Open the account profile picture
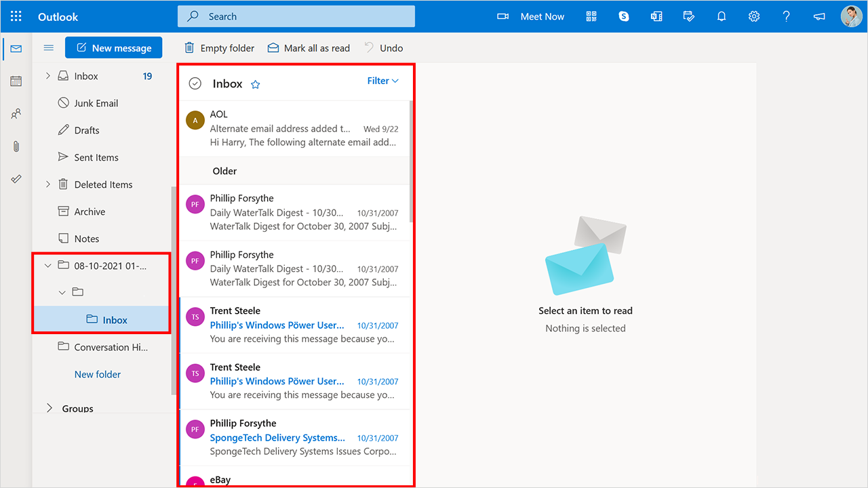 coord(851,16)
